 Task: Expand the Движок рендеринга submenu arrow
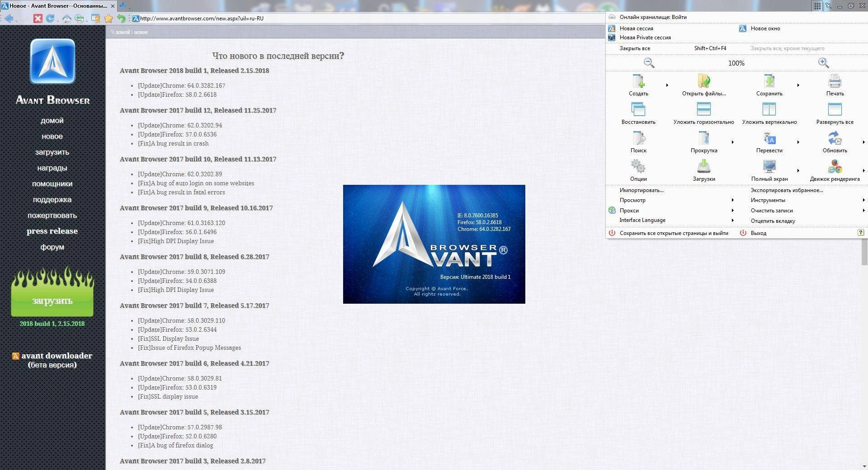click(x=863, y=170)
